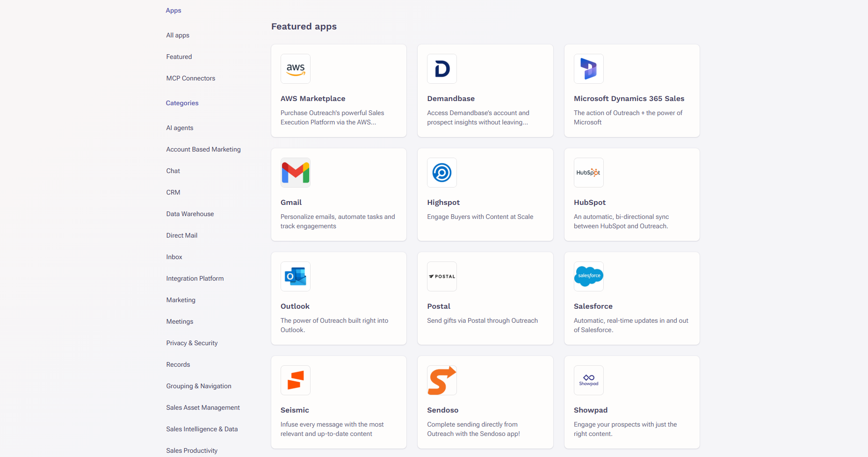Open Microsoft Dynamics 365 Sales title
Image resolution: width=868 pixels, height=457 pixels.
pos(629,99)
